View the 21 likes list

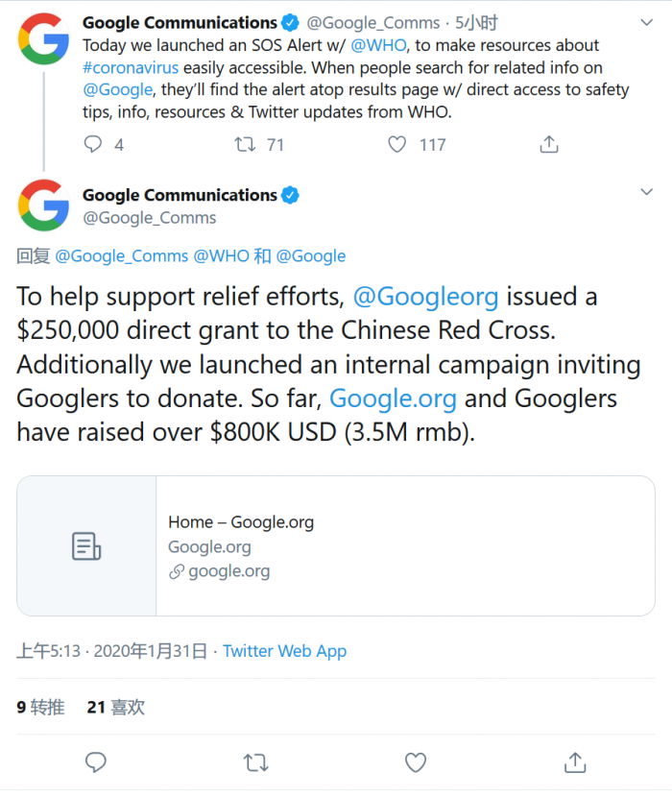click(115, 708)
